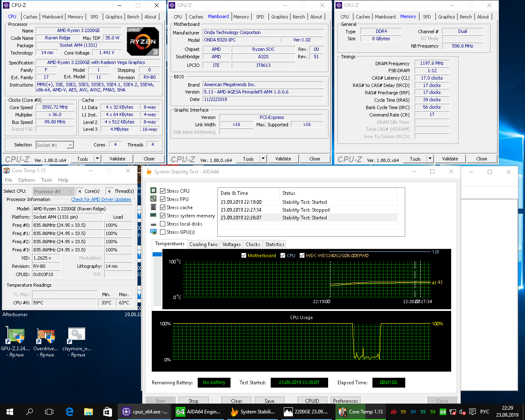This screenshot has width=525, height=420.
Task: Open taskbar search
Action: pos(30,412)
